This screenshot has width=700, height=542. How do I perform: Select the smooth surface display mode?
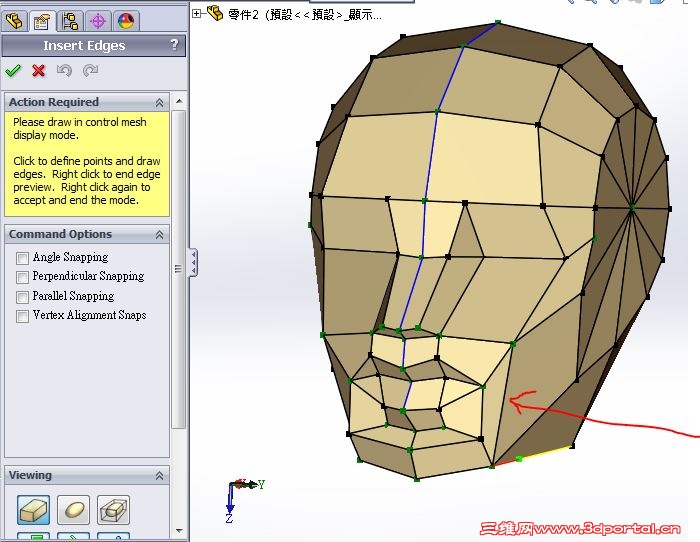(74, 509)
